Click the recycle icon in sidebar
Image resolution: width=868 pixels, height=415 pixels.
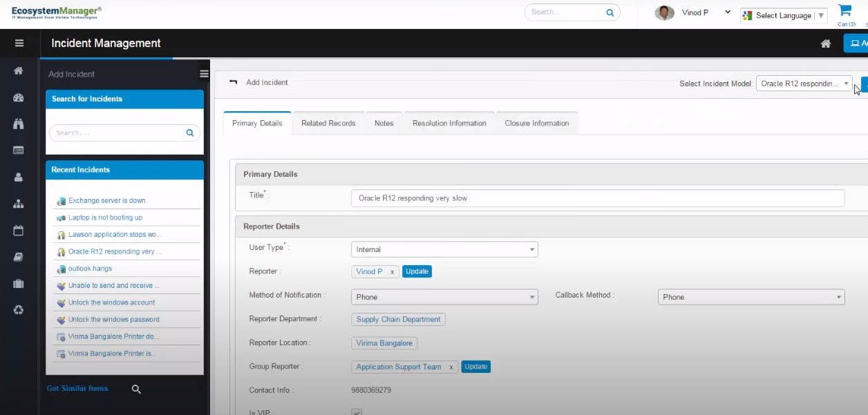point(19,310)
